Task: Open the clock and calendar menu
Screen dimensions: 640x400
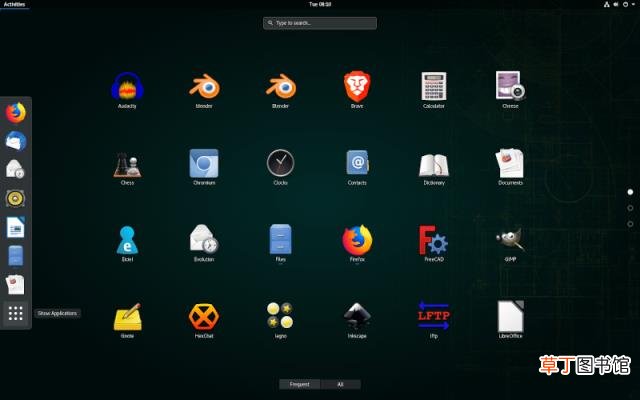Action: pyautogui.click(x=320, y=4)
